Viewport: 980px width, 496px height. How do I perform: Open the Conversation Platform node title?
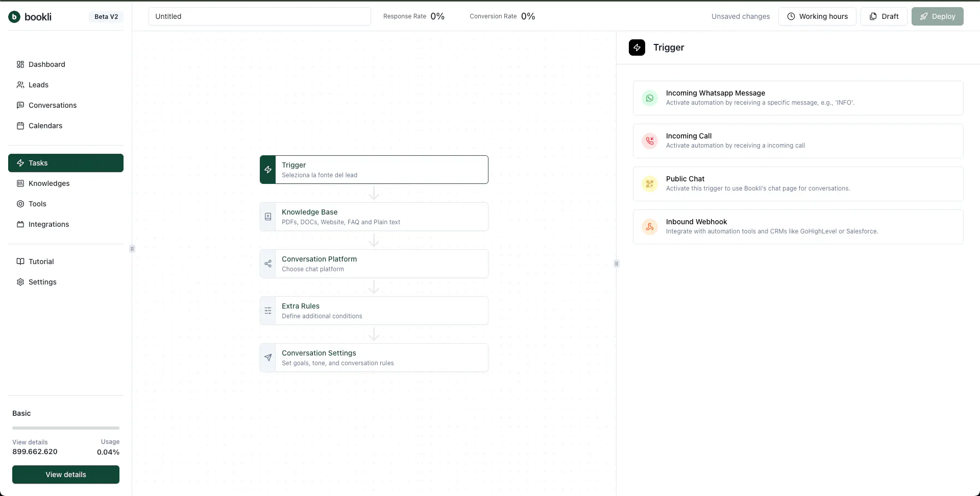coord(320,259)
